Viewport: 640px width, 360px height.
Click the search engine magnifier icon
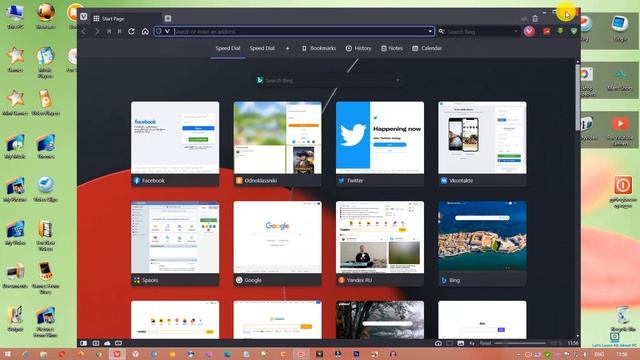tap(441, 31)
